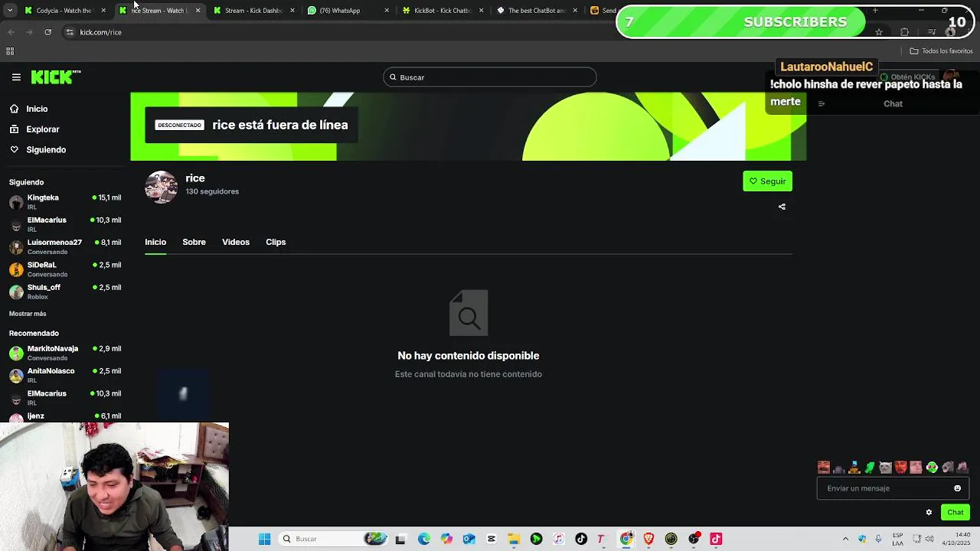Open Microsoft Edge from taskbar
980x551 pixels.
(423, 539)
